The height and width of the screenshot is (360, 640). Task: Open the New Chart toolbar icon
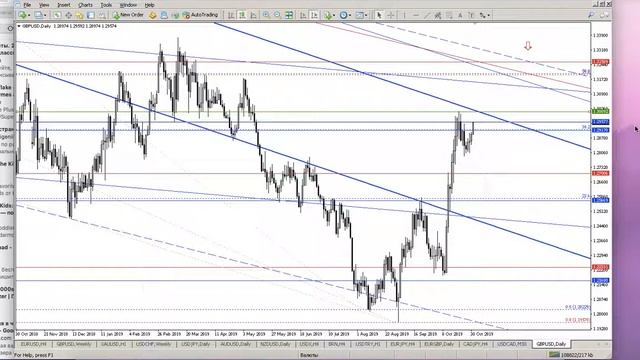point(22,15)
